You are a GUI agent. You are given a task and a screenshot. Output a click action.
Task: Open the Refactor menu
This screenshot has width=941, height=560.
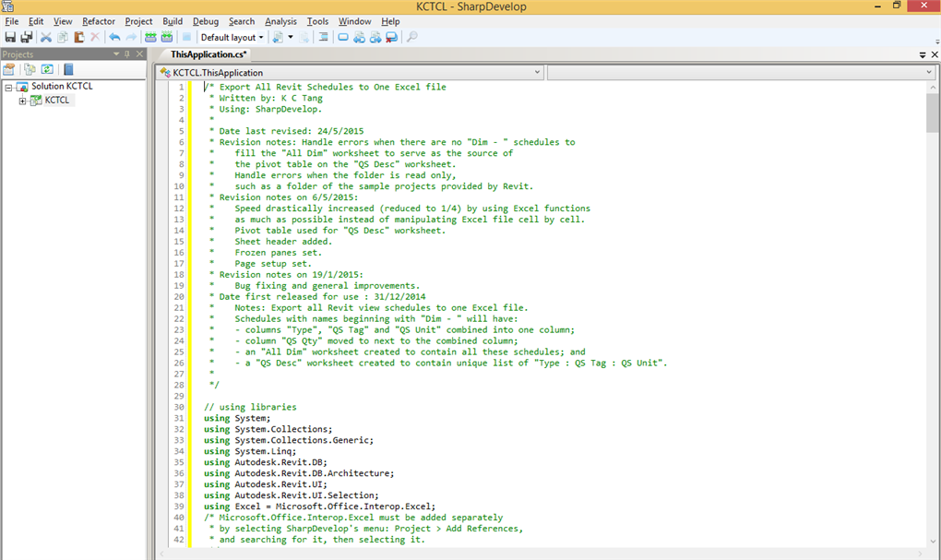click(x=99, y=21)
